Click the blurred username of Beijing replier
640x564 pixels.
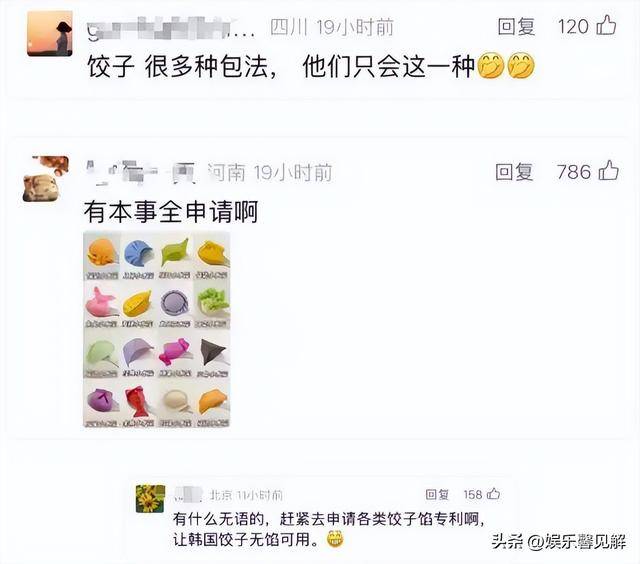click(x=188, y=494)
